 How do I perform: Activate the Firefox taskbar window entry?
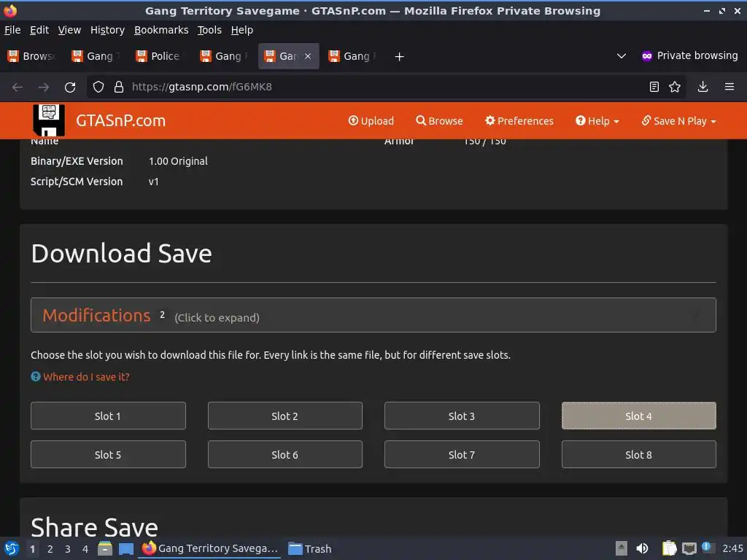[210, 548]
